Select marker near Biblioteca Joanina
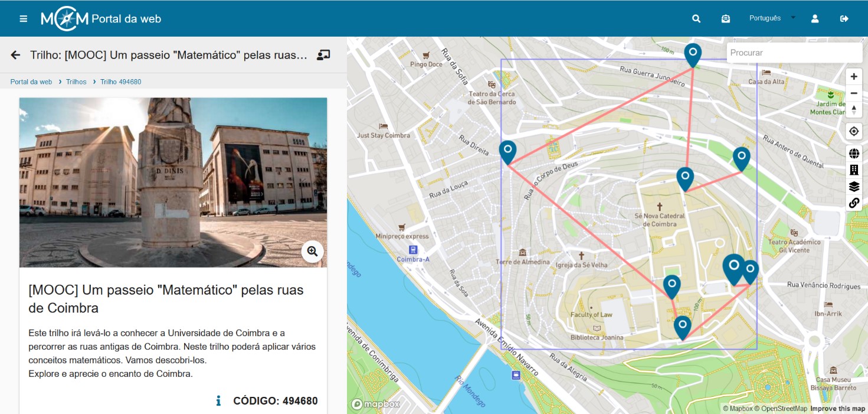The width and height of the screenshot is (868, 414). (x=683, y=327)
